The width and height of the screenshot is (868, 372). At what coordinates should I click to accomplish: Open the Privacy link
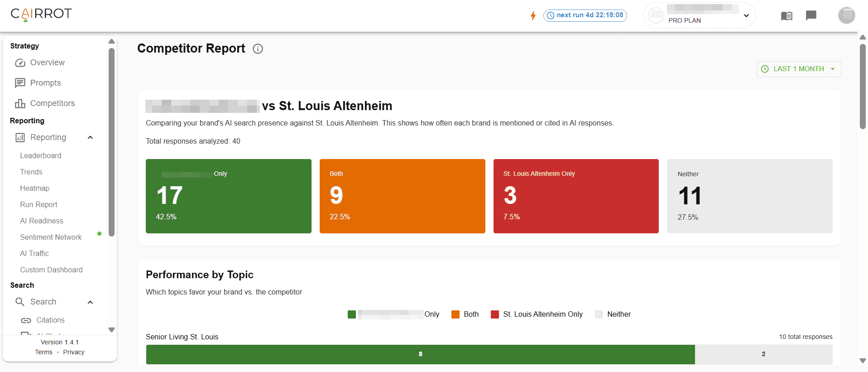tap(74, 352)
